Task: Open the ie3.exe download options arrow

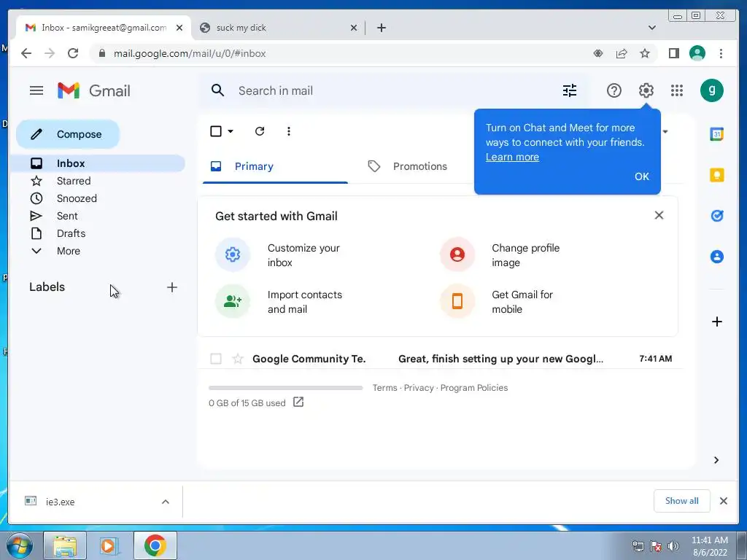Action: point(166,502)
